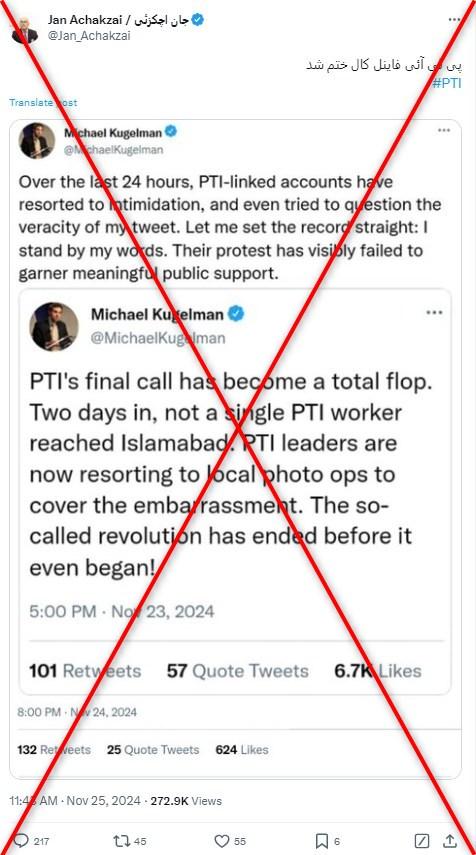Image resolution: width=476 pixels, height=855 pixels.
Task: Like the post with 55 likes
Action: [221, 840]
